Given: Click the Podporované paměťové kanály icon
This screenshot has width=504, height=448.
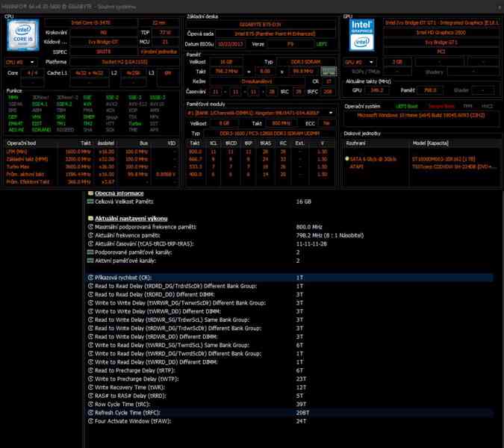Looking at the screenshot, I should [x=91, y=252].
